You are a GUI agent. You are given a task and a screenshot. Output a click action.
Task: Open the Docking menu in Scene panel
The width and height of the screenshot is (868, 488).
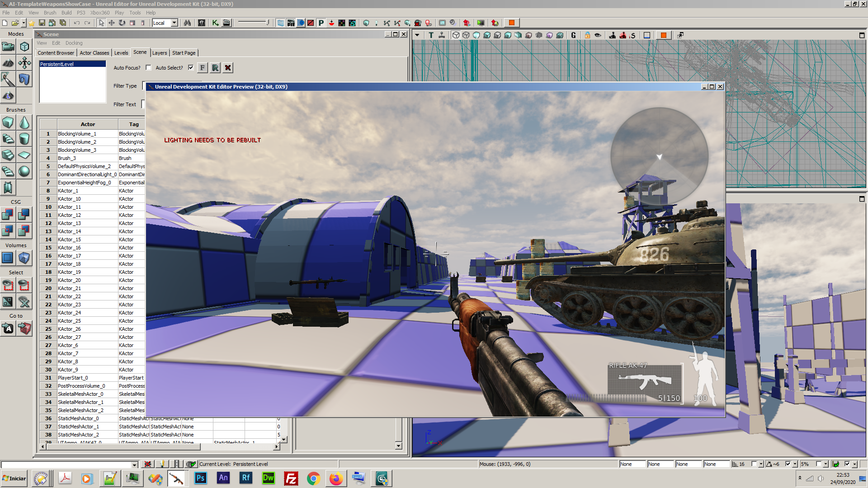coord(74,43)
